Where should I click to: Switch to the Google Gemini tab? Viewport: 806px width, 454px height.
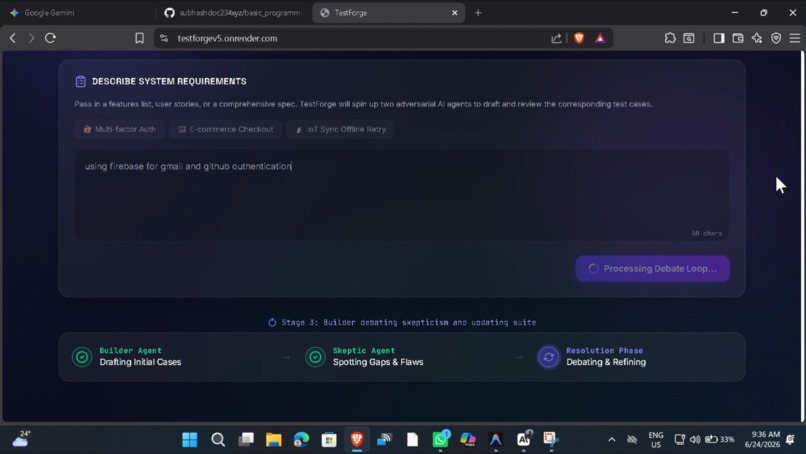pyautogui.click(x=77, y=13)
